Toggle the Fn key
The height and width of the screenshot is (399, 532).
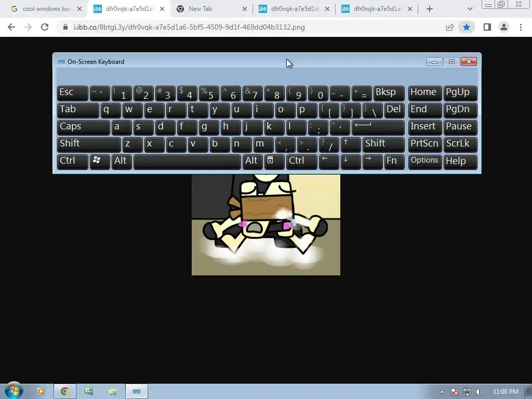pyautogui.click(x=394, y=162)
